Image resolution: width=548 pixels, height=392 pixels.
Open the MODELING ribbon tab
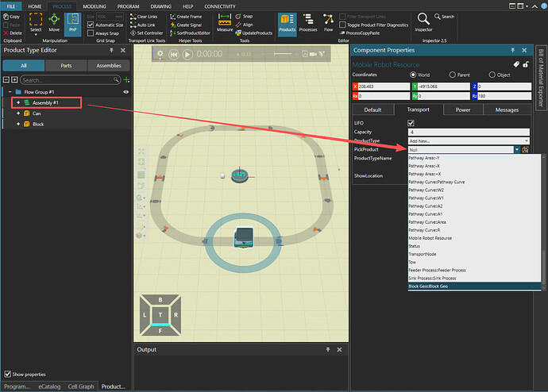tap(95, 6)
